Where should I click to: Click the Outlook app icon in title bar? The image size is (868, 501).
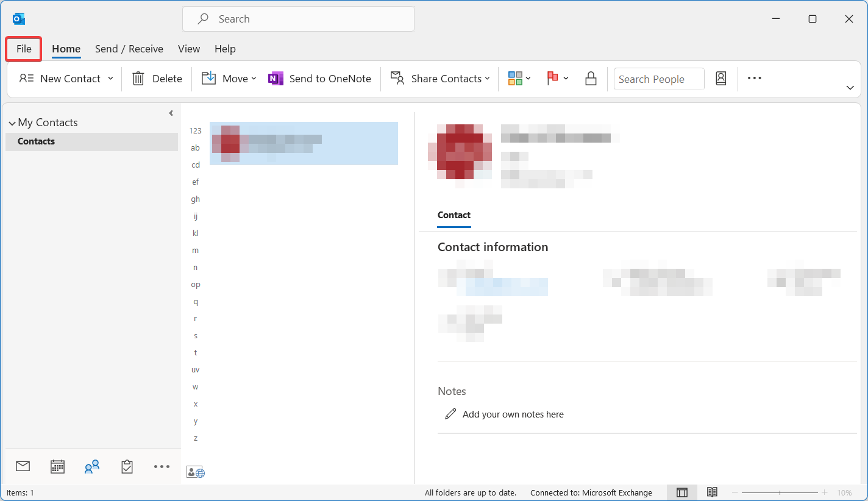tap(19, 19)
